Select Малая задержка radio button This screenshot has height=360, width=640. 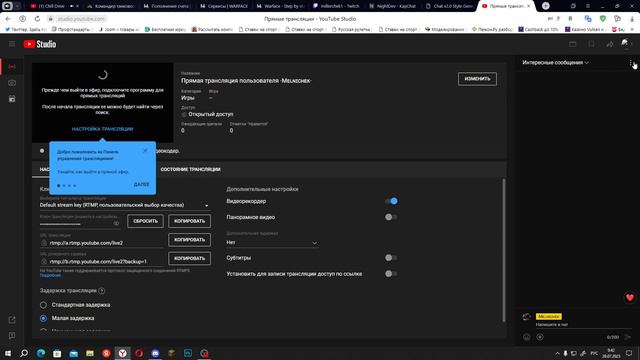point(43,318)
